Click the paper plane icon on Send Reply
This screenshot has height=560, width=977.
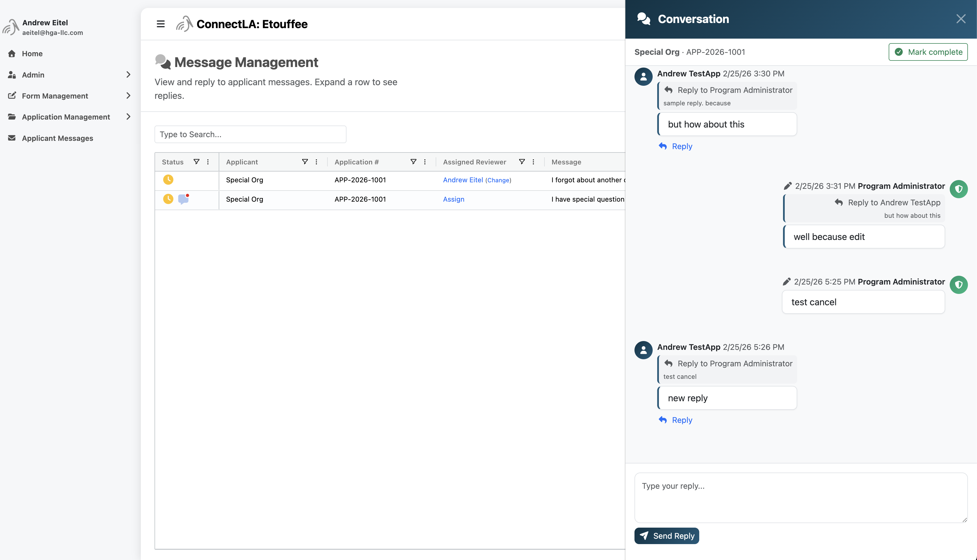[x=645, y=535]
